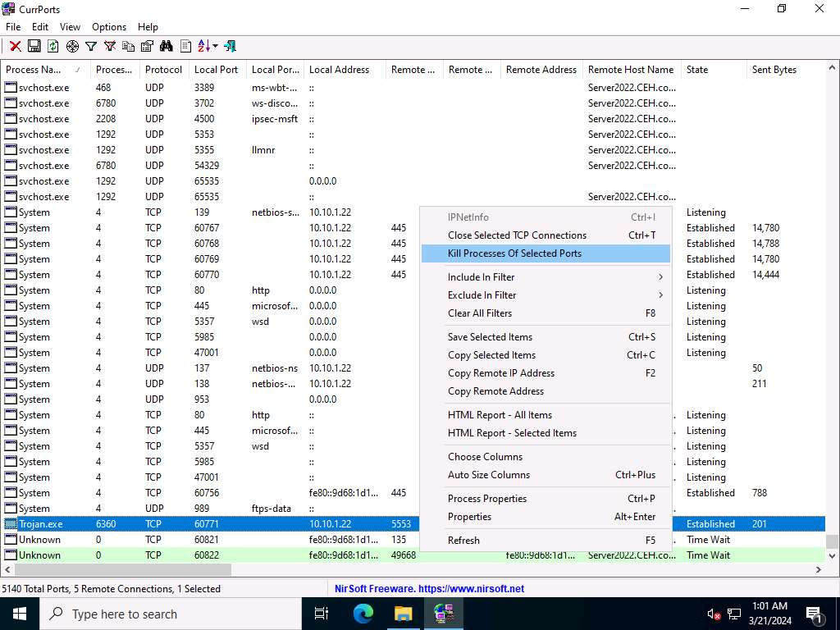
Task: Click Process Properties in the context menu
Action: (x=487, y=499)
